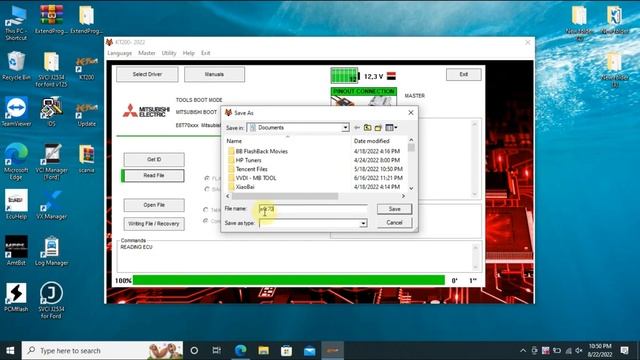
Task: Open the ExtendProg WinRAR archive icon
Action: [x=51, y=19]
